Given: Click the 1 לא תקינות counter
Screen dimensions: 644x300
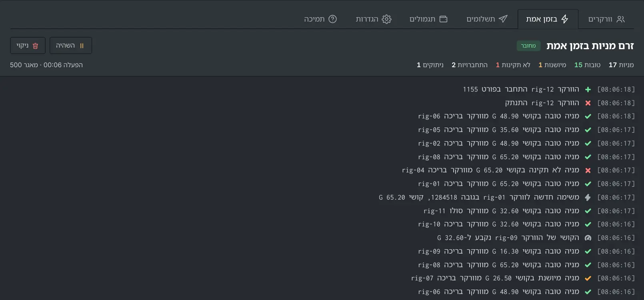Looking at the screenshot, I should coord(513,65).
